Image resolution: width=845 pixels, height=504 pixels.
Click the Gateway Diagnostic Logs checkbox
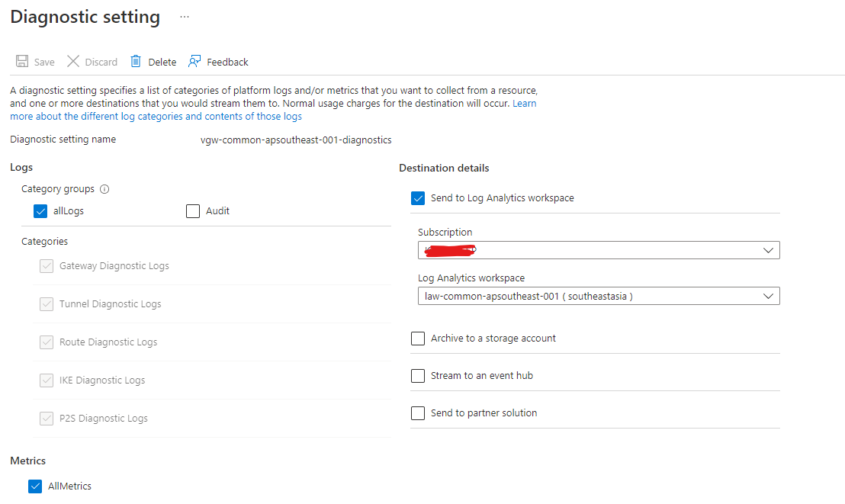tap(47, 265)
